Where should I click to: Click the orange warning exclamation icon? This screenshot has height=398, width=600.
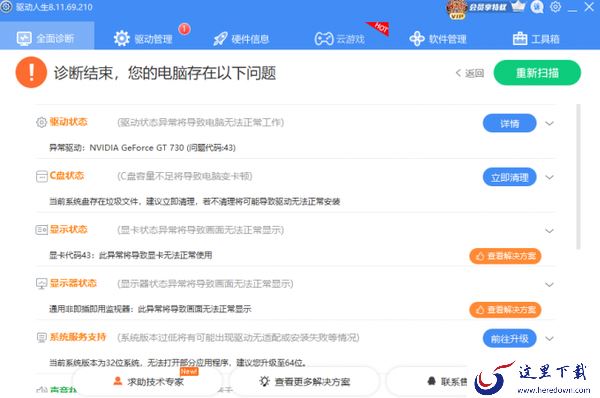pyautogui.click(x=31, y=72)
